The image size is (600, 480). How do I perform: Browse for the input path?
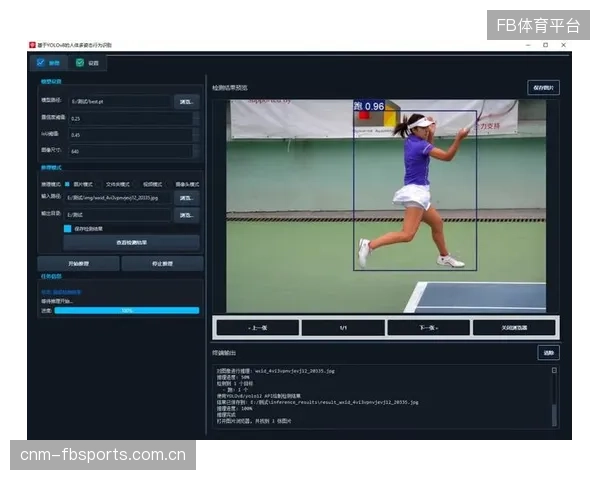(187, 198)
